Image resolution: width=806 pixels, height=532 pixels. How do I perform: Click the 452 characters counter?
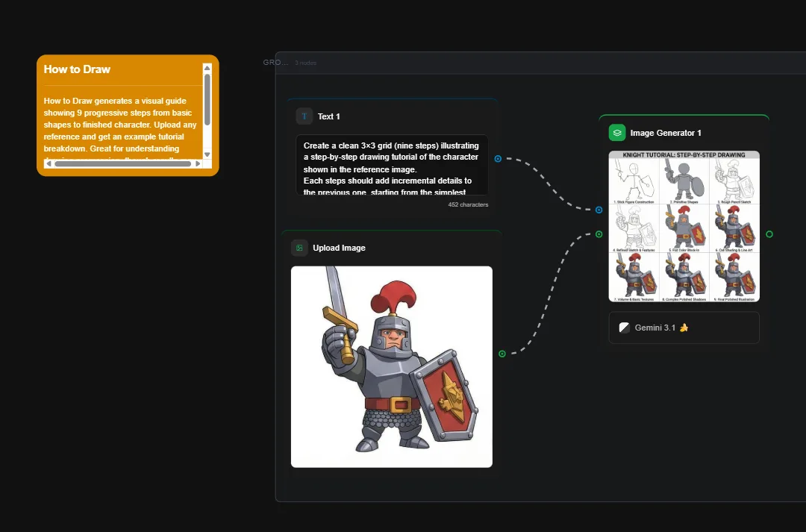tap(469, 204)
